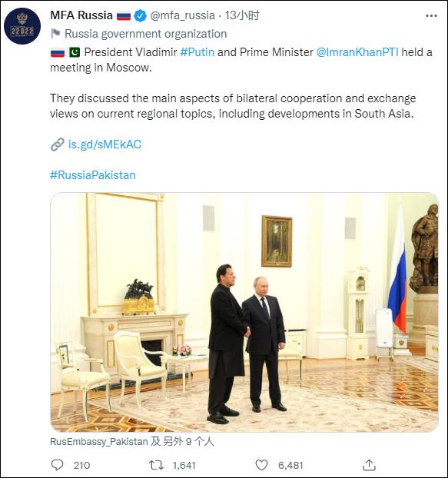Screen dimensions: 448x478
Task: Click the blue verified badge icon
Action: tap(140, 15)
